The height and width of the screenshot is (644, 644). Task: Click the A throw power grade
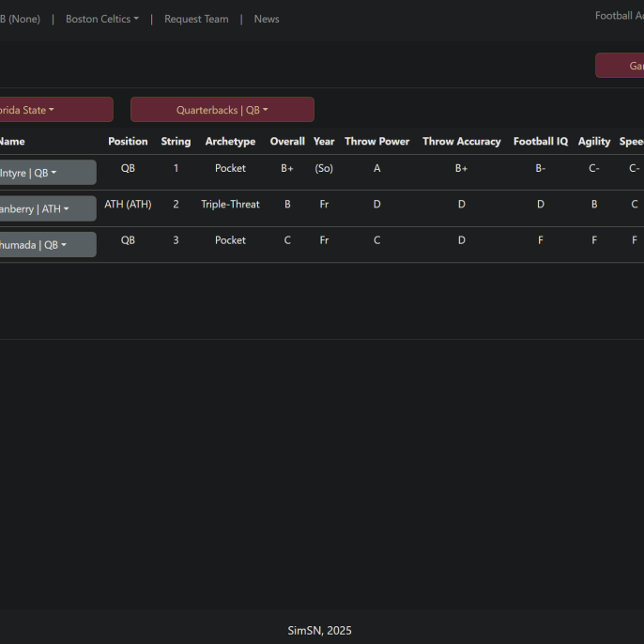pyautogui.click(x=377, y=168)
